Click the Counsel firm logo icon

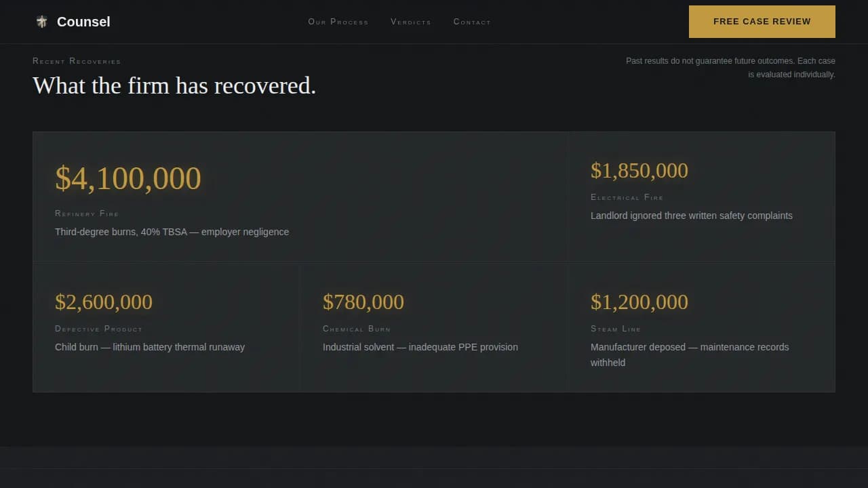click(x=41, y=21)
